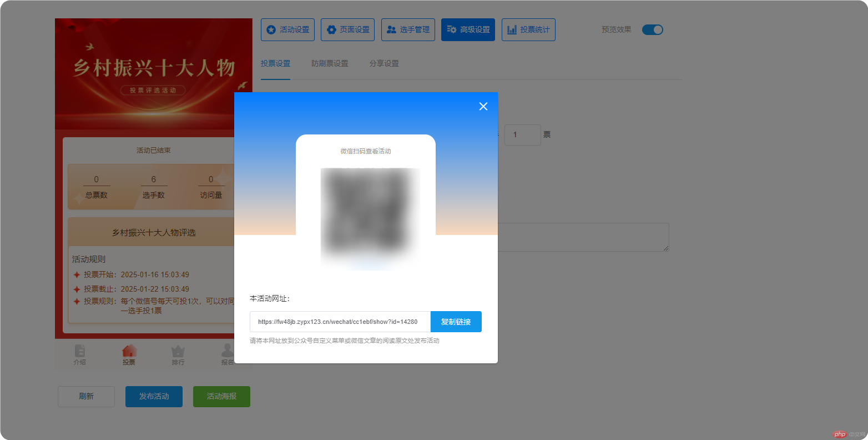Click the textarea resize handle corner
Screen dimensions: 868x440
point(666,248)
